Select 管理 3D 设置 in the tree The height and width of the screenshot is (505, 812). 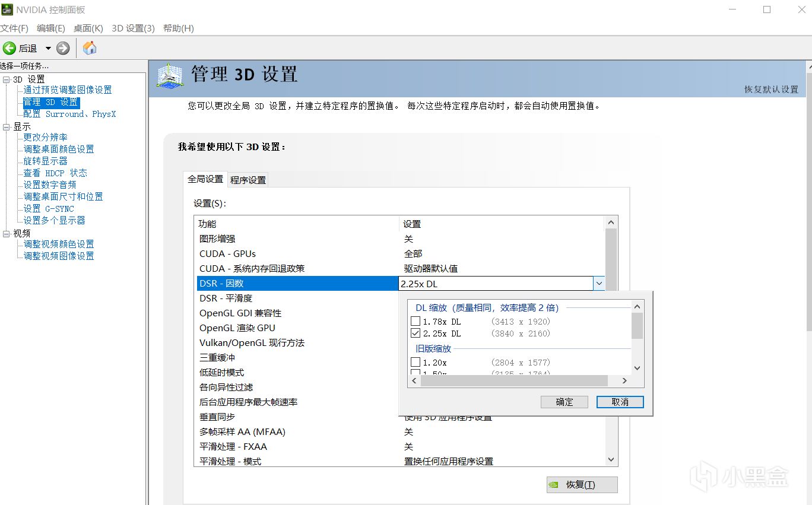(x=50, y=102)
